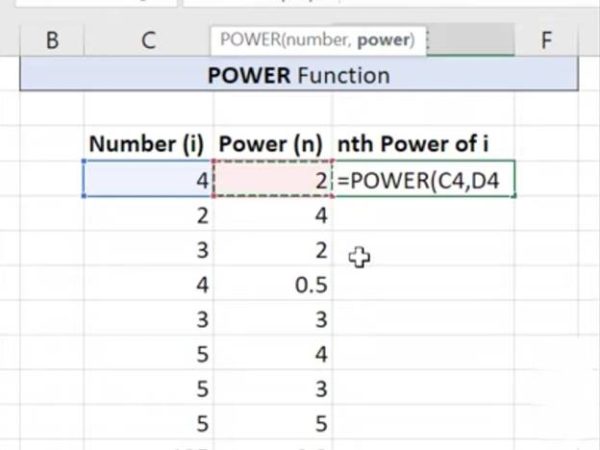Select the highlighted column E header
The image size is (600, 450).
pos(471,40)
